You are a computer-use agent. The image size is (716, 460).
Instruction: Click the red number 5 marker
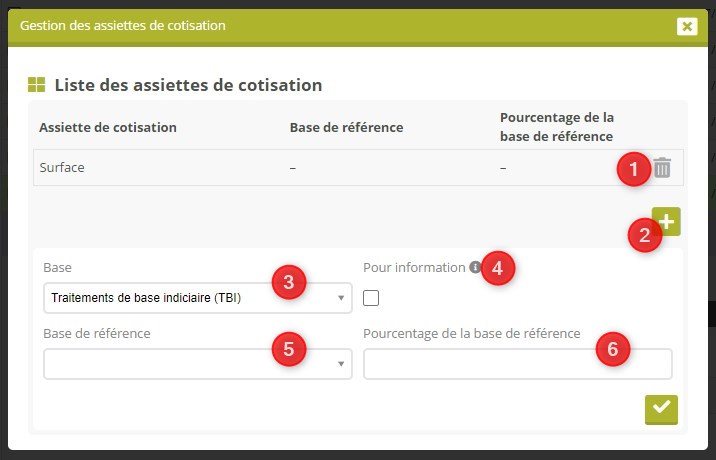[288, 348]
